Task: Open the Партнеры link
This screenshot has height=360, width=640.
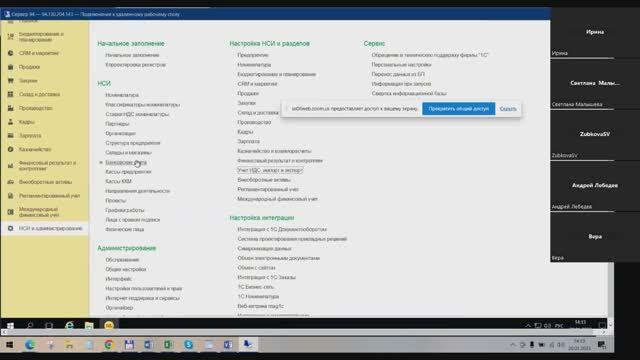Action: pyautogui.click(x=117, y=124)
